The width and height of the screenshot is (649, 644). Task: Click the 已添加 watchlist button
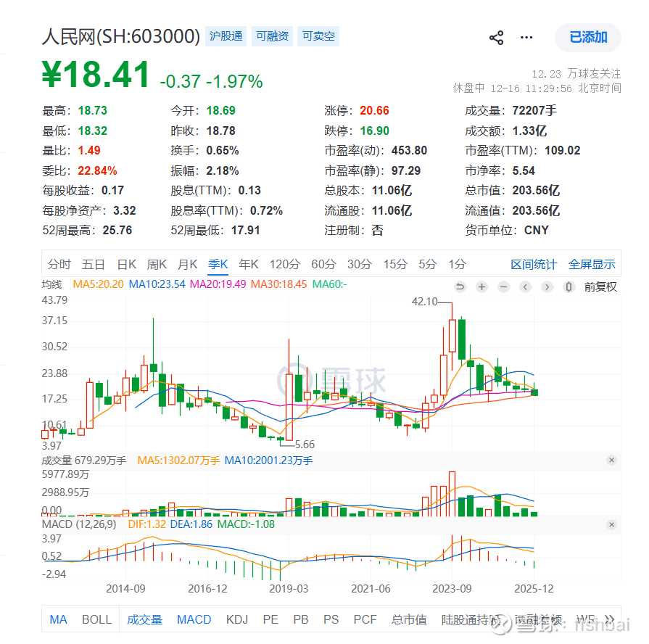(x=588, y=37)
